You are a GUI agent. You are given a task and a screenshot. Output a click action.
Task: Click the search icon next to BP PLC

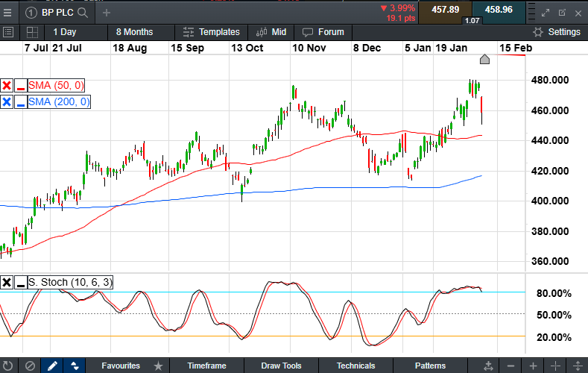[82, 13]
